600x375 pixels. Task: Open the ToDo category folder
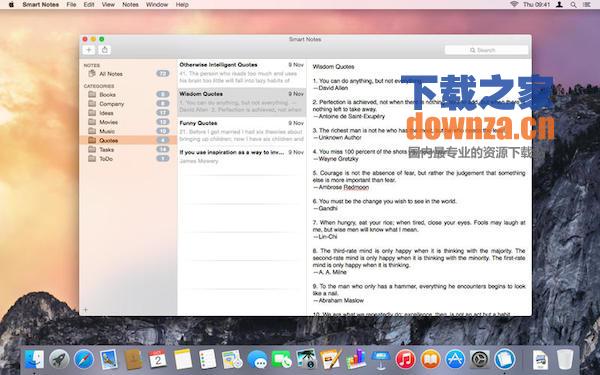[x=128, y=158]
